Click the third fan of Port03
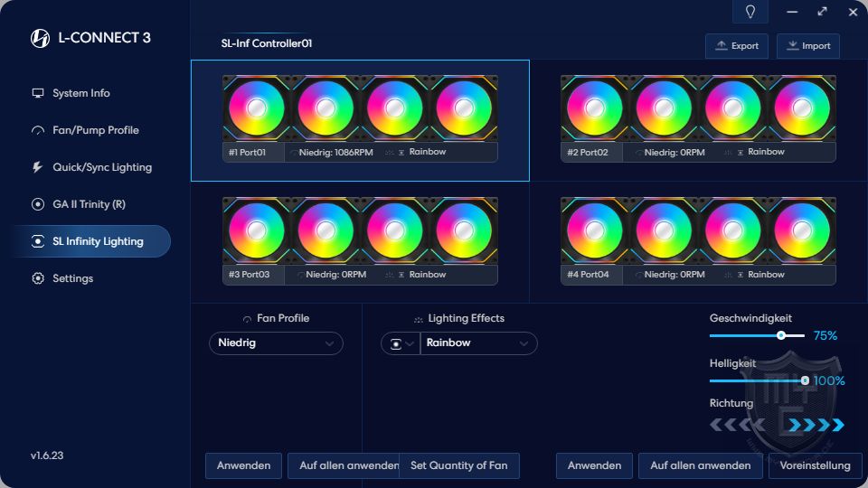Screen dimensions: 868x488 tap(395, 230)
